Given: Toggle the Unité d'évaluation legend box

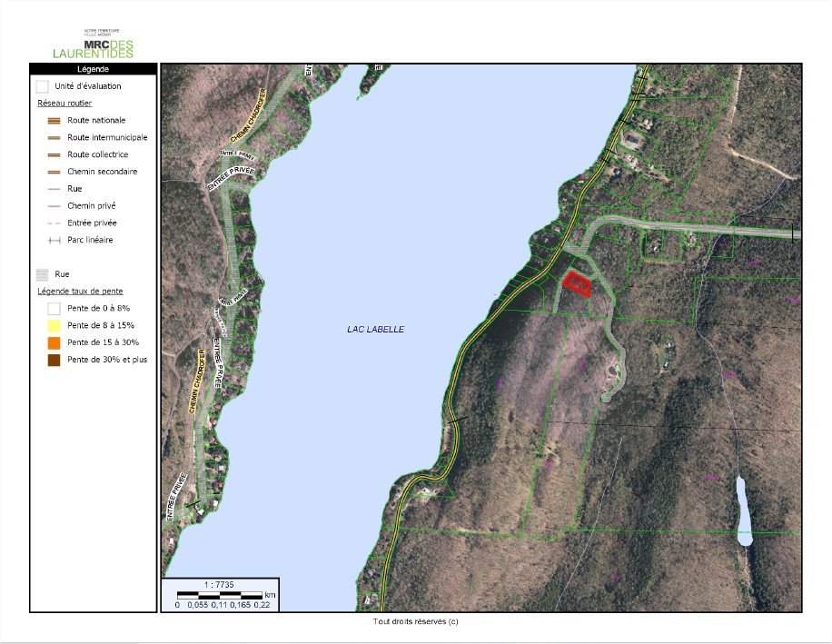Looking at the screenshot, I should tap(42, 86).
